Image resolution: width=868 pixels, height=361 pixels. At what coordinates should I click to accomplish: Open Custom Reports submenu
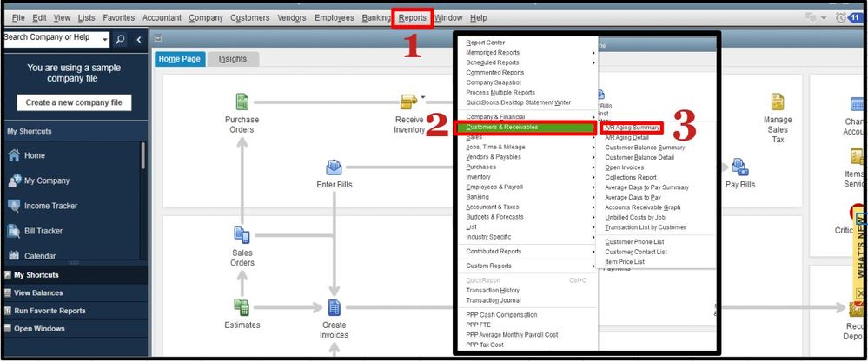tap(530, 266)
